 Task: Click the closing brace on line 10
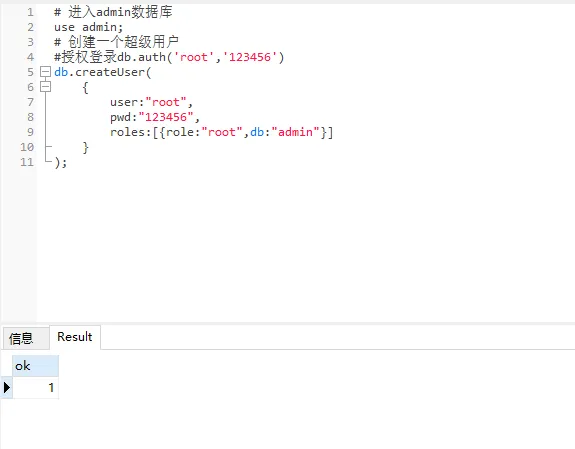85,147
